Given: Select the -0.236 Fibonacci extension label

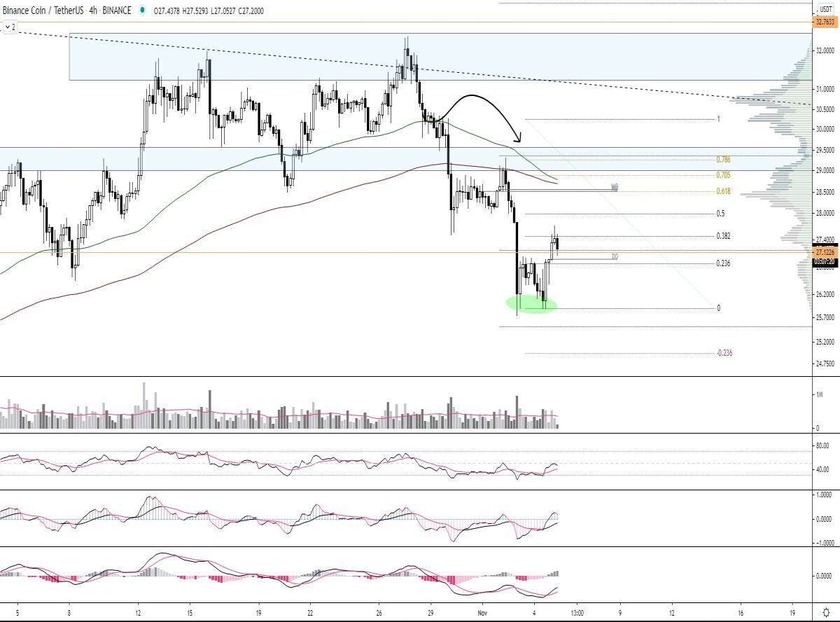Looking at the screenshot, I should pyautogui.click(x=724, y=353).
